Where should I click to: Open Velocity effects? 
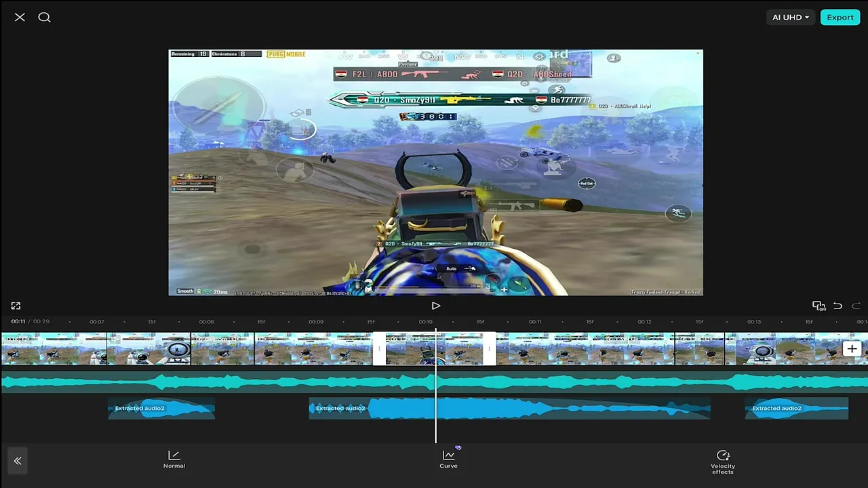(x=723, y=462)
